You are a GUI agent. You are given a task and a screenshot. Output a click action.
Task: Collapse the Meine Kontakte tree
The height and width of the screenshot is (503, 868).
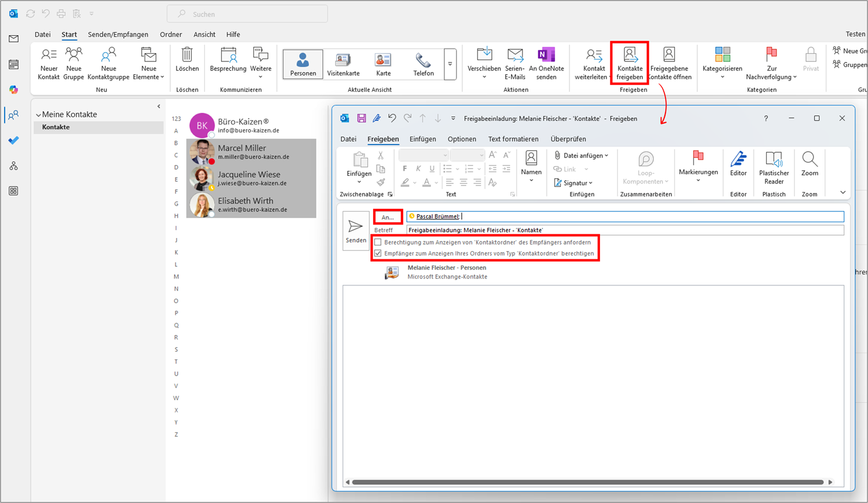pyautogui.click(x=38, y=115)
